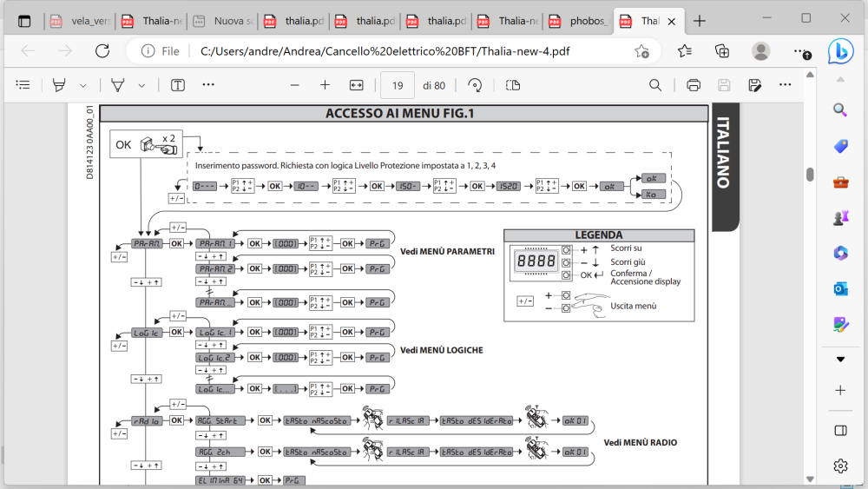Image resolution: width=868 pixels, height=489 pixels.
Task: Toggle fit to width view
Action: (x=356, y=85)
